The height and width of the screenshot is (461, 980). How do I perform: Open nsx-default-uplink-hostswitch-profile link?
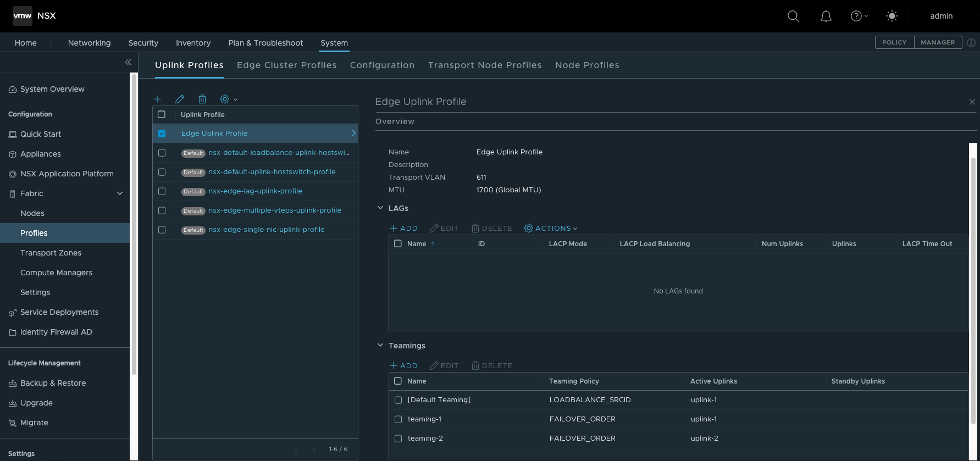272,172
